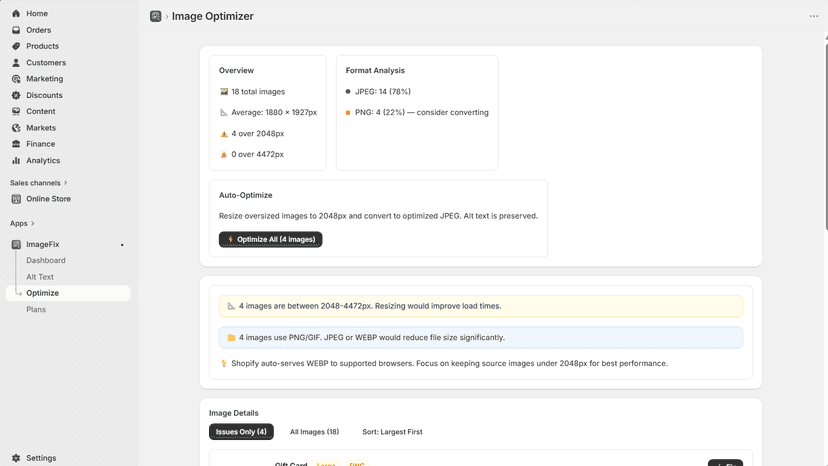This screenshot has height=466, width=828.
Task: Click the Settings gear icon
Action: 16,458
